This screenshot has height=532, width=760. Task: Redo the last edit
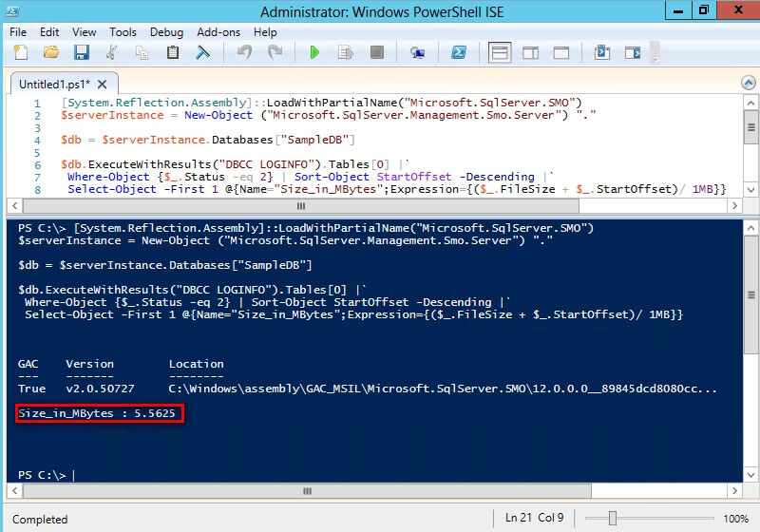pyautogui.click(x=275, y=52)
